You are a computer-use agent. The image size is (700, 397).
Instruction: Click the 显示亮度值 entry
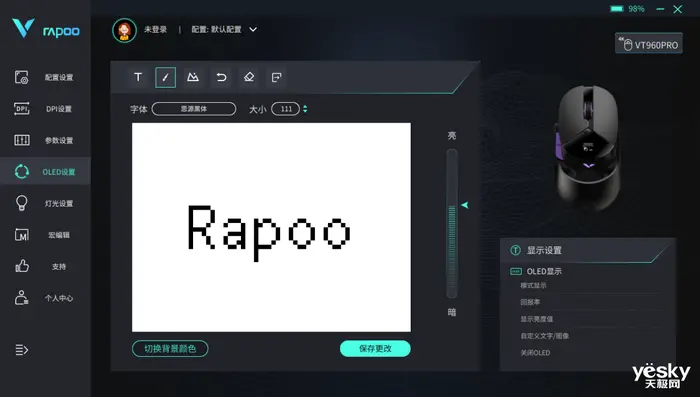[x=537, y=319]
